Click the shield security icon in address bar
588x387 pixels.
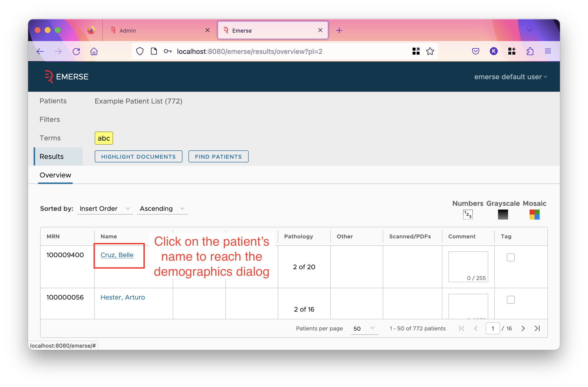[x=139, y=51]
